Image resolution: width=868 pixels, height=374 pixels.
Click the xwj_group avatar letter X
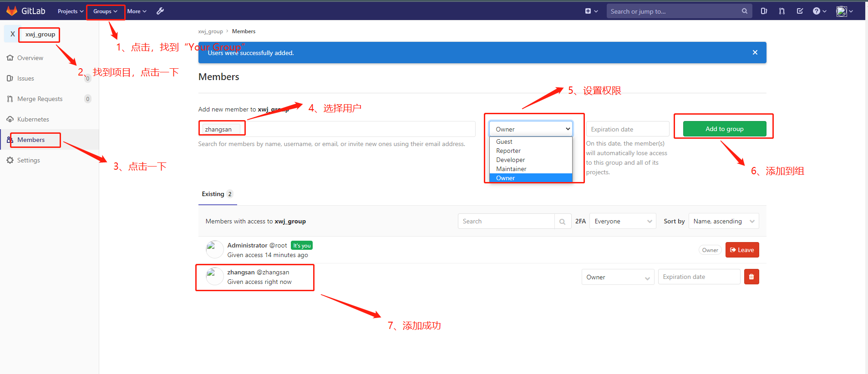click(x=12, y=34)
